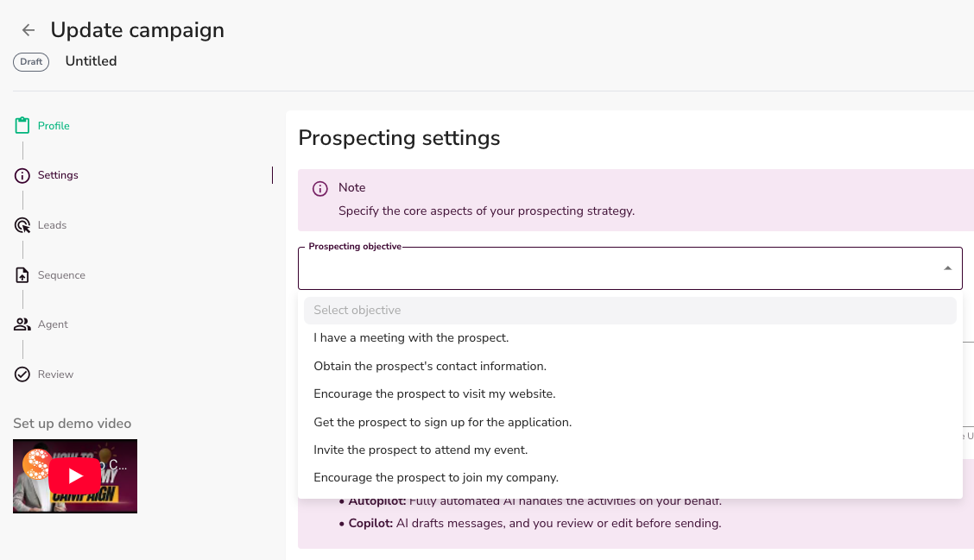The image size is (974, 560).
Task: Open the Leads step in sidebar
Action: tap(52, 225)
